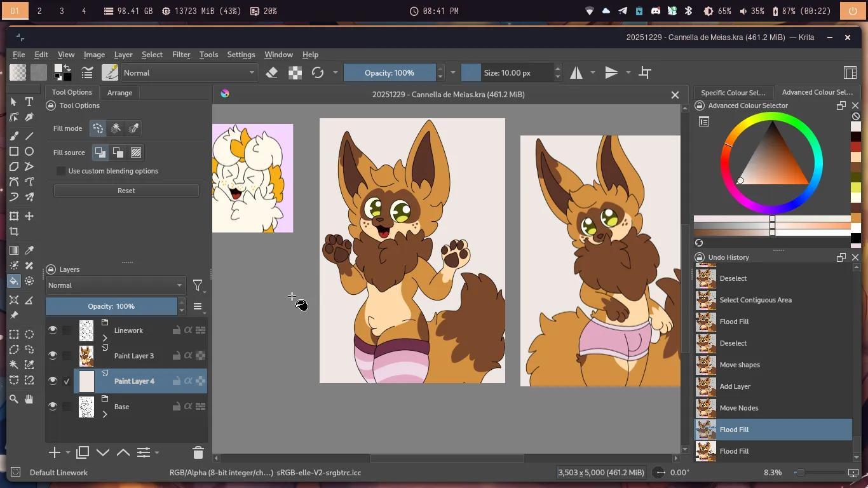Open the brush blending mode dropdown
Image resolution: width=868 pixels, height=488 pixels.
pos(189,72)
